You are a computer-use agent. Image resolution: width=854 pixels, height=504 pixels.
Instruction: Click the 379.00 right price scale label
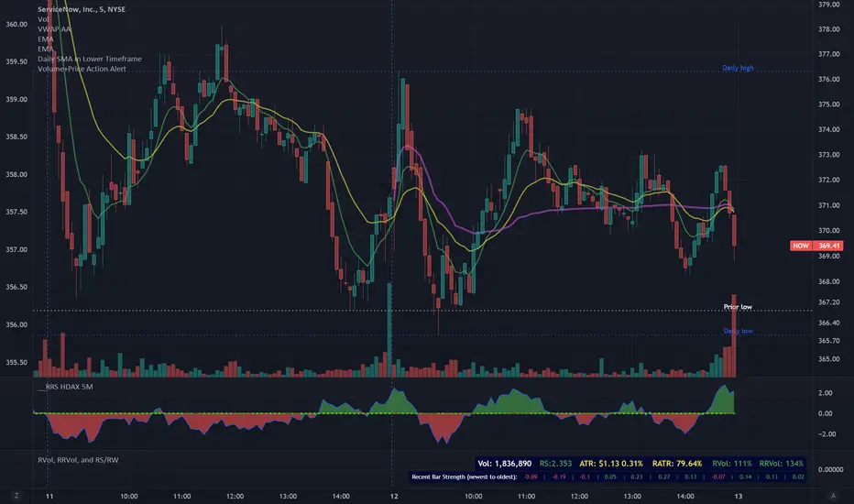pos(828,5)
